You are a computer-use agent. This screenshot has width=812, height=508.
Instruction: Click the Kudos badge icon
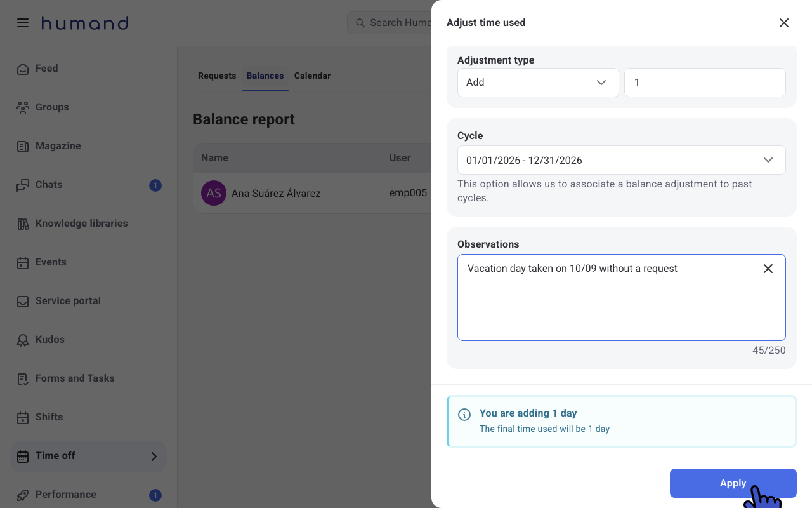point(23,340)
